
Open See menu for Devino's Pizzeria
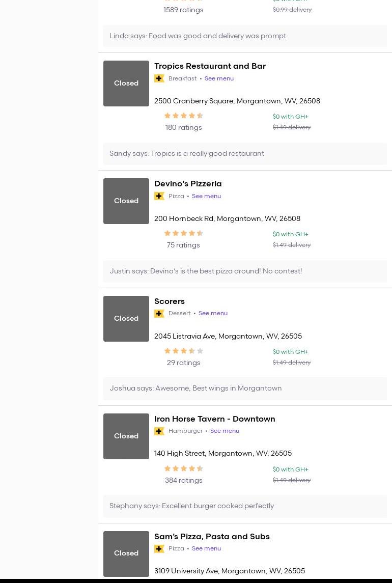click(x=206, y=196)
